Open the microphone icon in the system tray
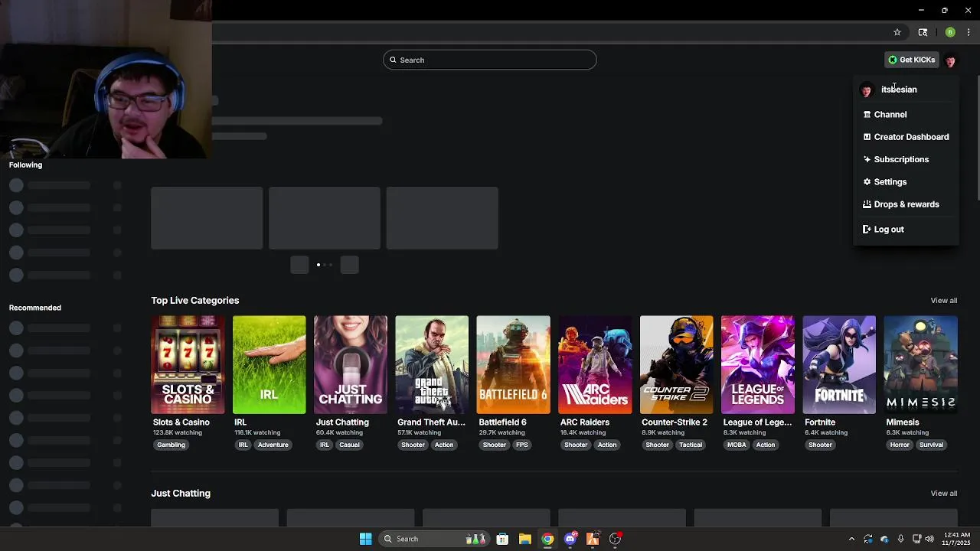980x551 pixels. coord(900,539)
